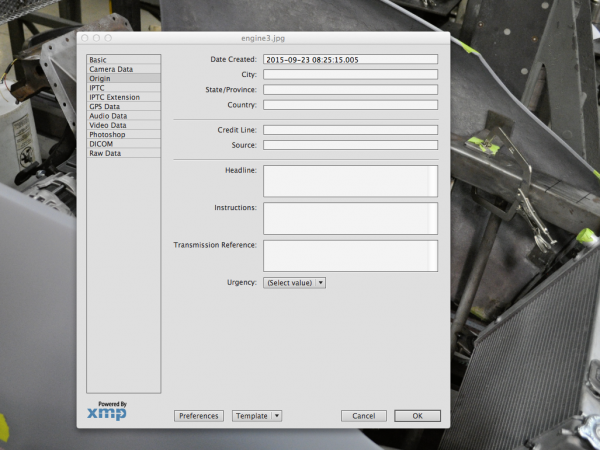Choose IPTC Extension in the sidebar
The image size is (600, 450).
point(114,97)
